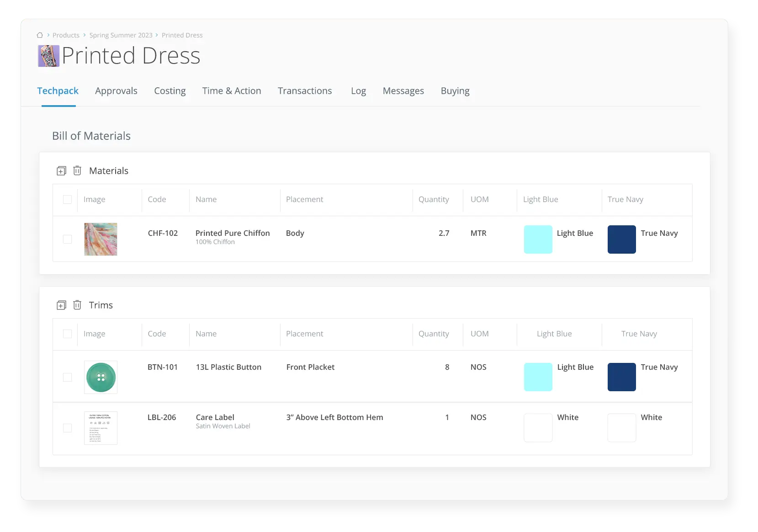Add a new row to Materials
The image size is (758, 532).
coord(61,171)
